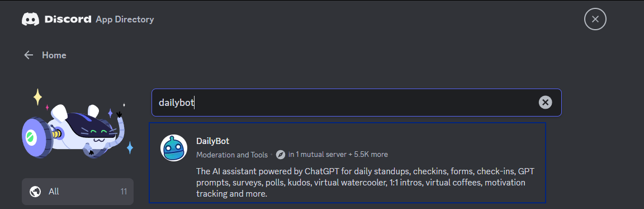The image size is (644, 209).
Task: Click the Moderation and Tools category label
Action: [232, 155]
